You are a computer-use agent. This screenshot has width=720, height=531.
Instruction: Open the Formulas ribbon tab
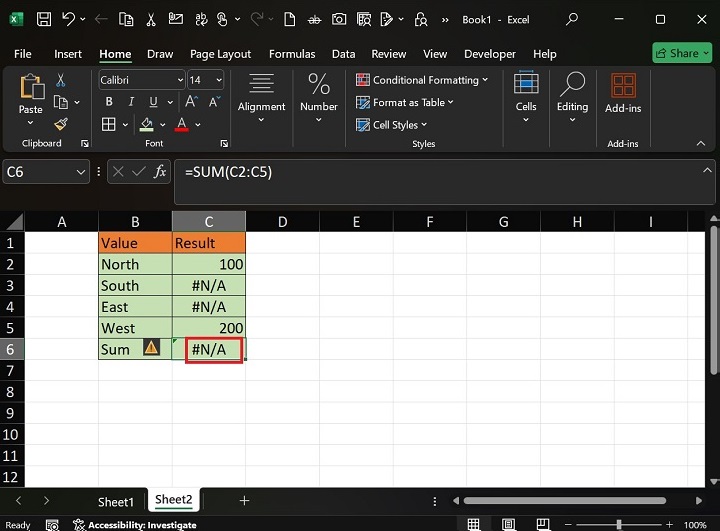point(292,54)
